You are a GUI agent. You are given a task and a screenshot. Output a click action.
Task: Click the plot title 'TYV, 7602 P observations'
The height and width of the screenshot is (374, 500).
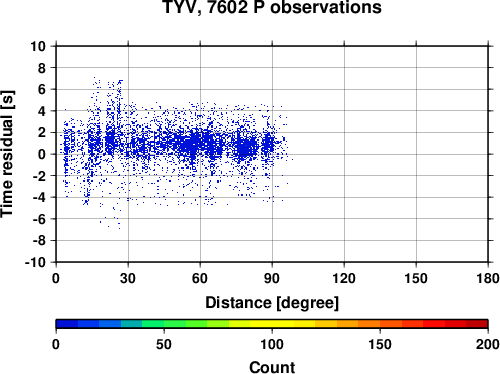tap(272, 7)
